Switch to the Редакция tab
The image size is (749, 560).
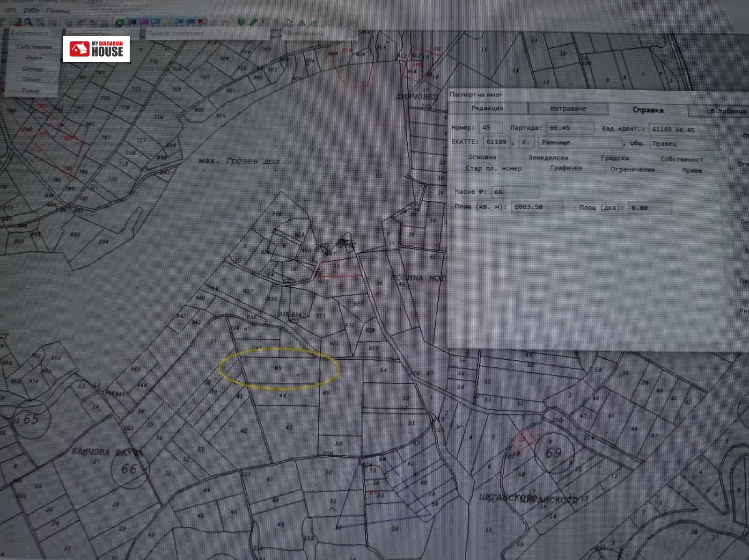tap(487, 108)
